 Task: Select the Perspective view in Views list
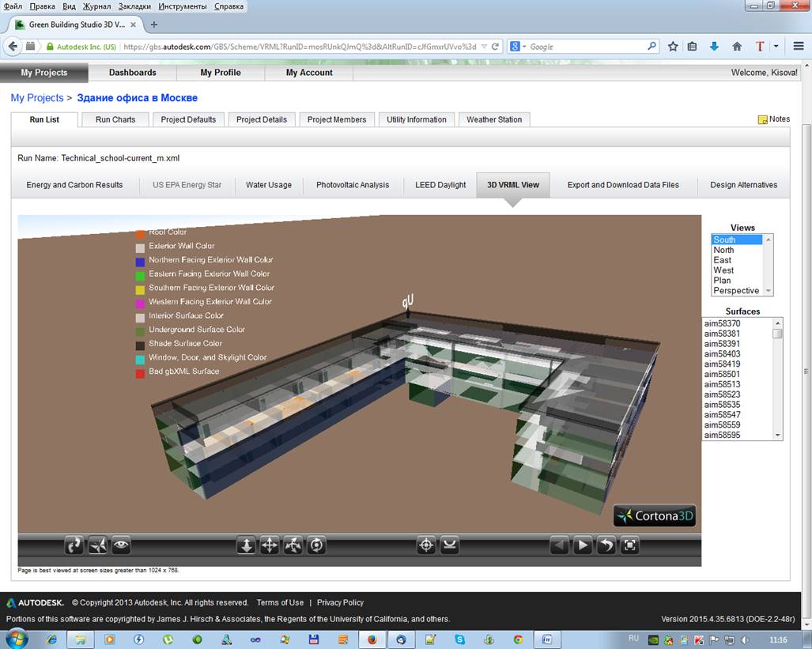736,291
